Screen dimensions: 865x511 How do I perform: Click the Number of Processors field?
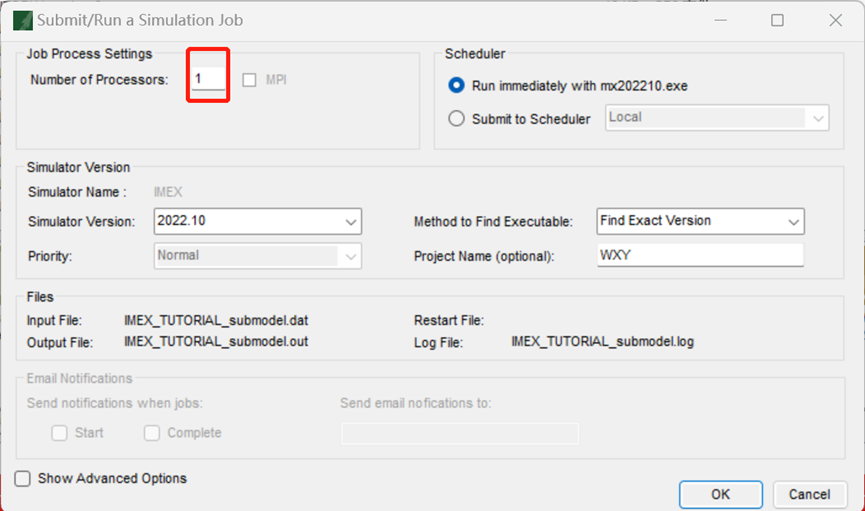pos(209,80)
